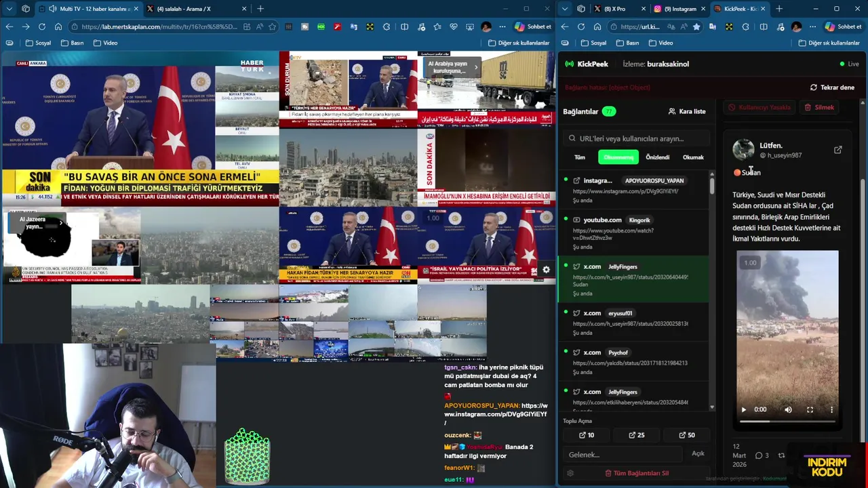The width and height of the screenshot is (868, 488).
Task: Bulk open 50 links
Action: pos(687,435)
